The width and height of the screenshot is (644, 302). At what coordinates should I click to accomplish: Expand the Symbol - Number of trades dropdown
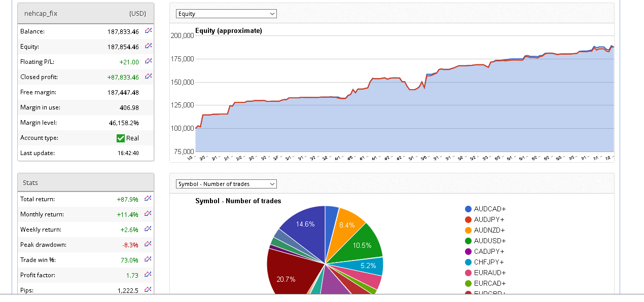pos(226,184)
